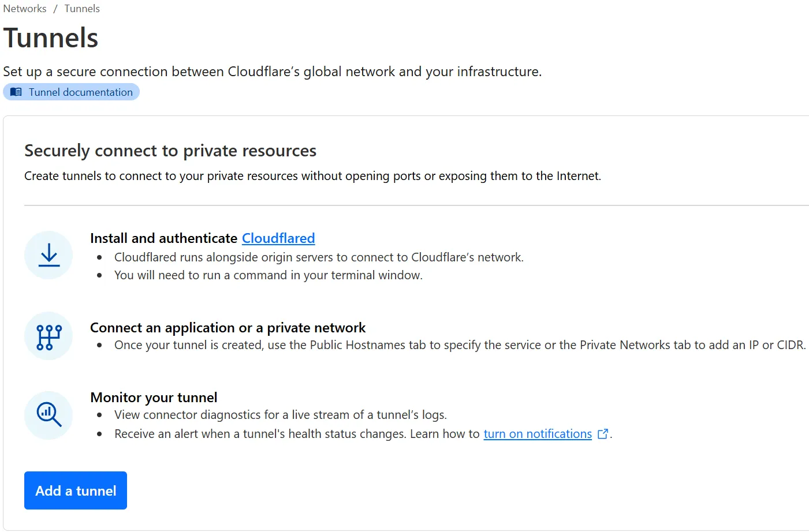The image size is (809, 532).
Task: Click the blue Tunnel documentation pill
Action: (72, 91)
